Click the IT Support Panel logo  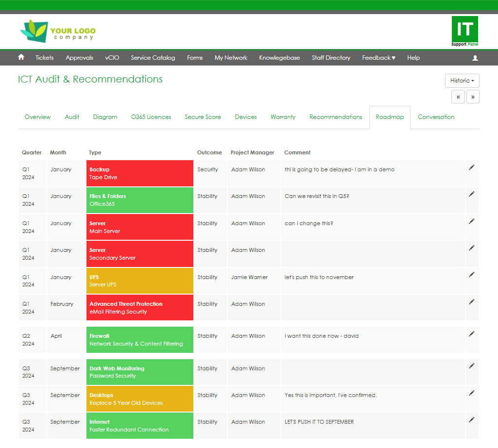[x=464, y=31]
